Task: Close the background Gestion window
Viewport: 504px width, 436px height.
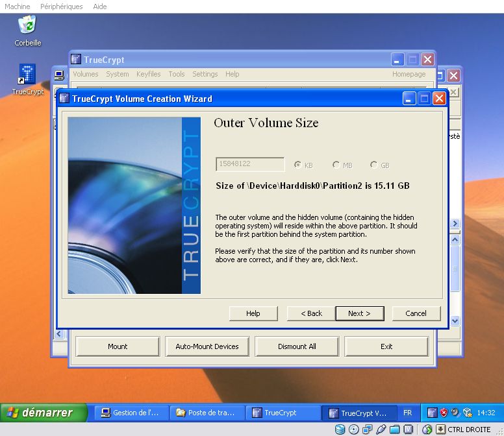Action: 453,75
